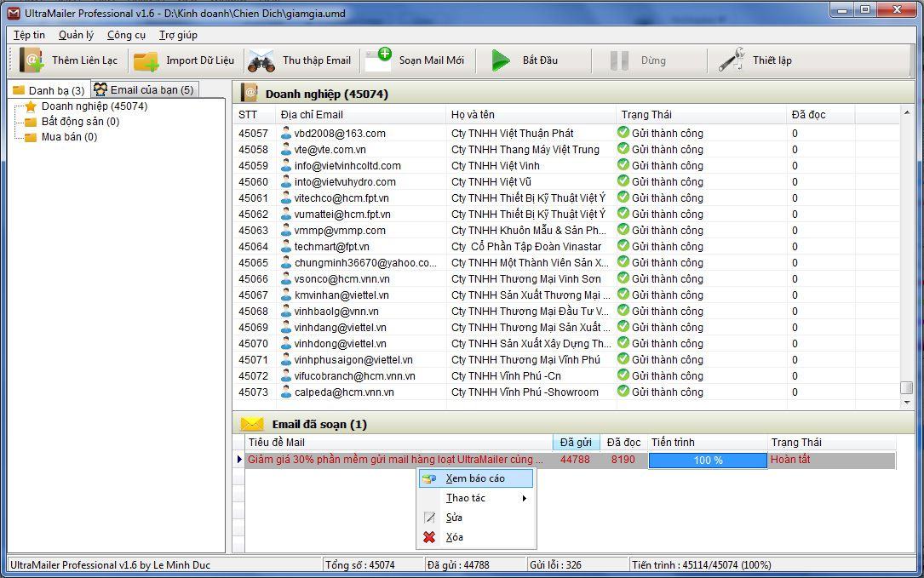Switch to Email của bạn tab
The image size is (924, 578).
[x=144, y=89]
